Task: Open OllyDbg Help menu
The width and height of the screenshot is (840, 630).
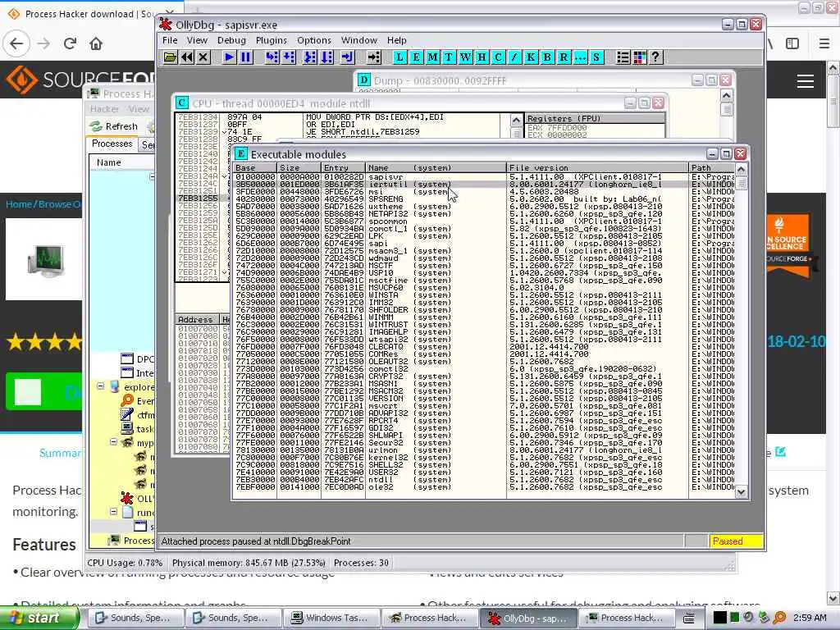Action: 397,40
